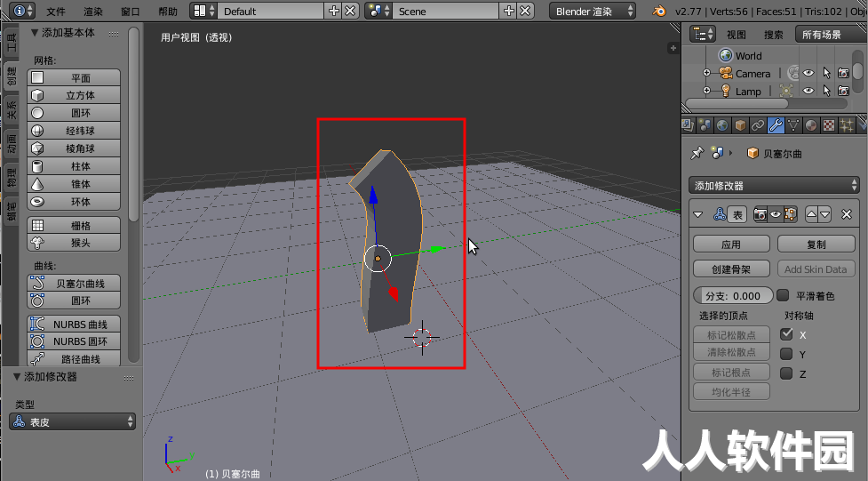Toggle modifier render camera button
This screenshot has height=481, width=868.
(x=760, y=214)
